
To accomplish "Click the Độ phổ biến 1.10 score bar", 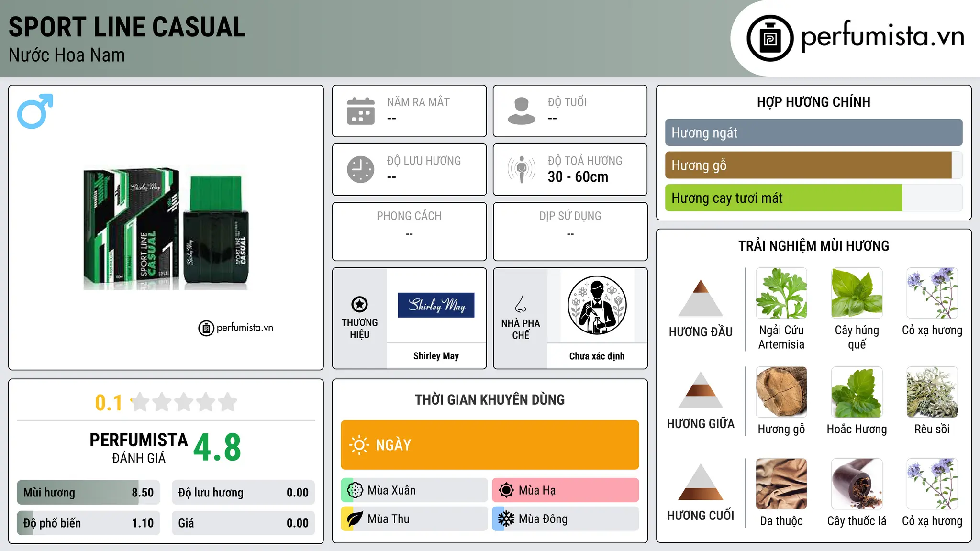I will coord(89,523).
